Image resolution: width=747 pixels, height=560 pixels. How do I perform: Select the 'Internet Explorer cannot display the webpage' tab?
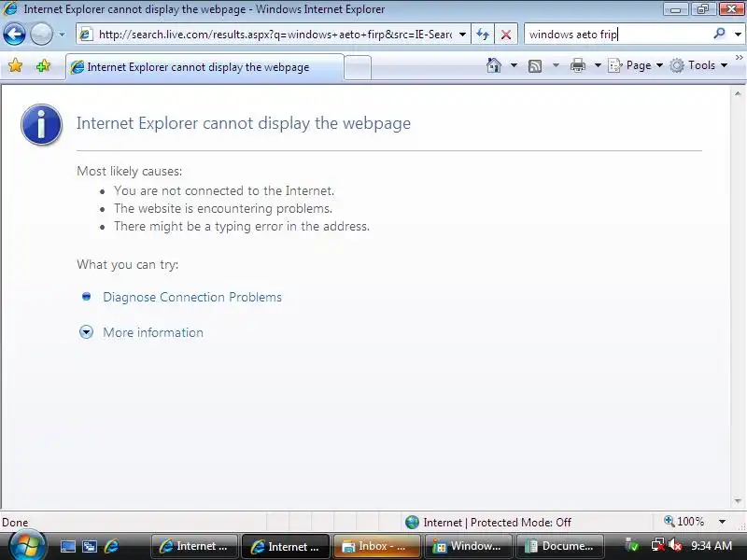tap(204, 67)
